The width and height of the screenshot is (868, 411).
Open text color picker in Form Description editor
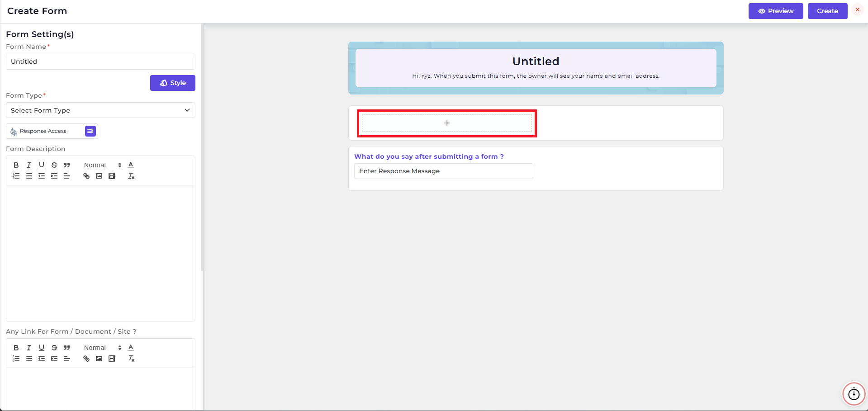(x=131, y=165)
